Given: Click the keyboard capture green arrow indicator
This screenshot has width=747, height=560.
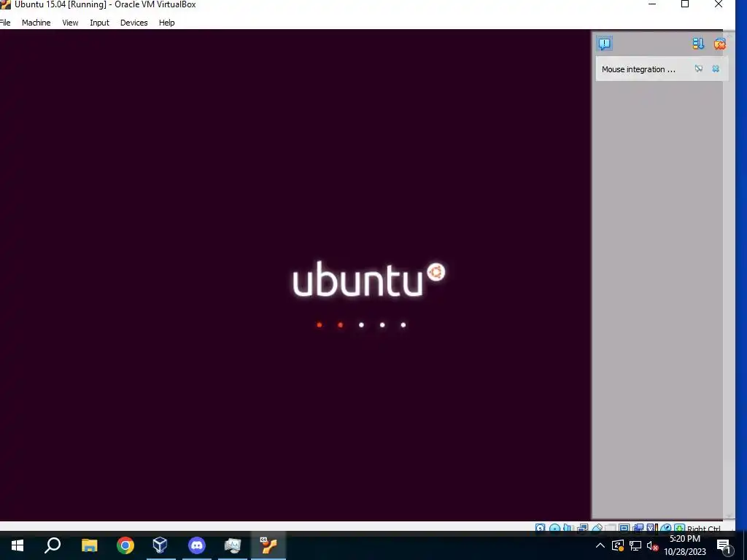Looking at the screenshot, I should tap(679, 528).
